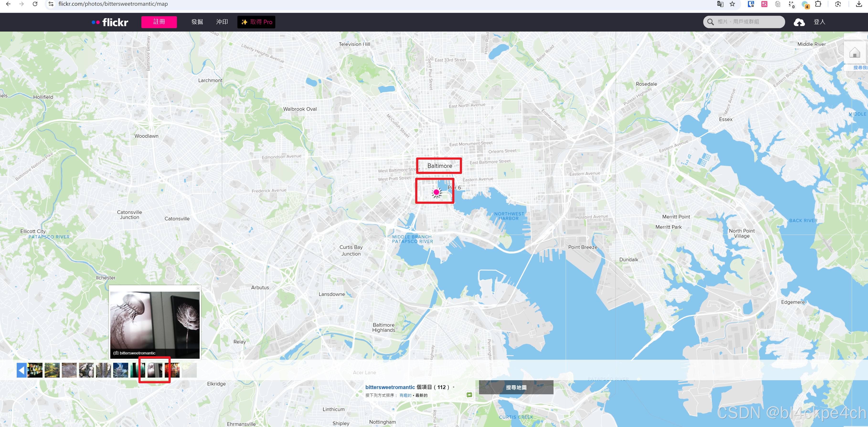Open the 沖印 menu

pyautogui.click(x=222, y=22)
